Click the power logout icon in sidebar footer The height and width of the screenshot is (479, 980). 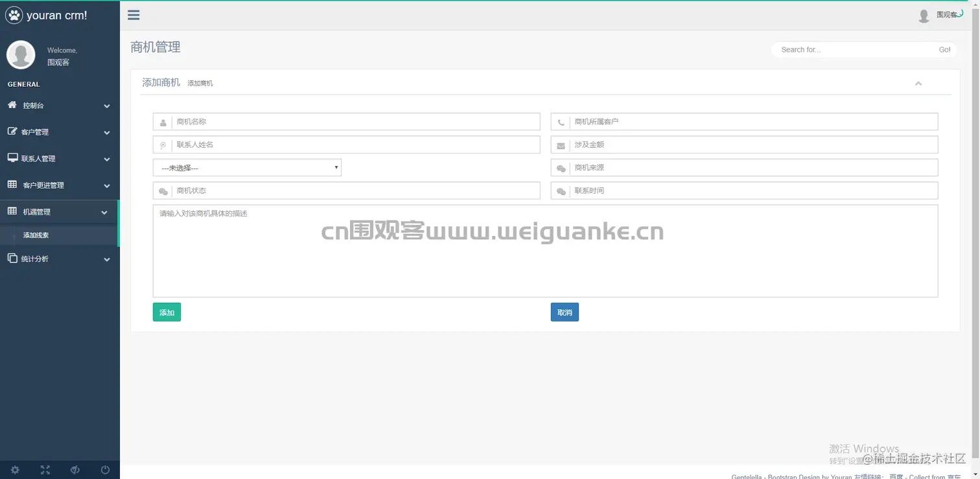point(105,470)
